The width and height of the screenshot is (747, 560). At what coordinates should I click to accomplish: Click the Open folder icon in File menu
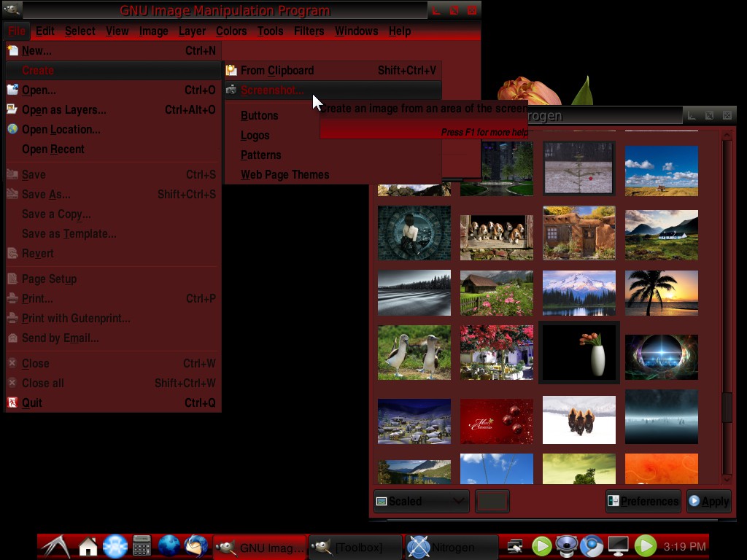tap(13, 90)
